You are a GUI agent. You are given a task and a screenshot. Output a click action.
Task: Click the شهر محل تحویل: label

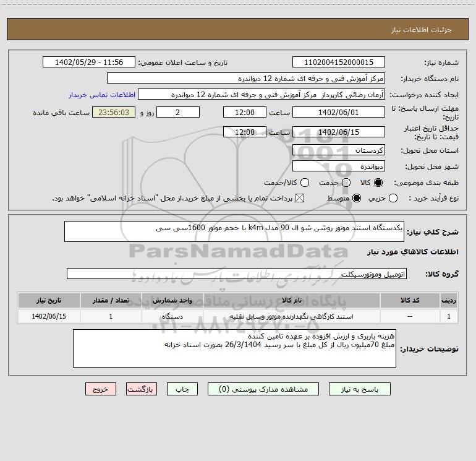[x=431, y=167]
